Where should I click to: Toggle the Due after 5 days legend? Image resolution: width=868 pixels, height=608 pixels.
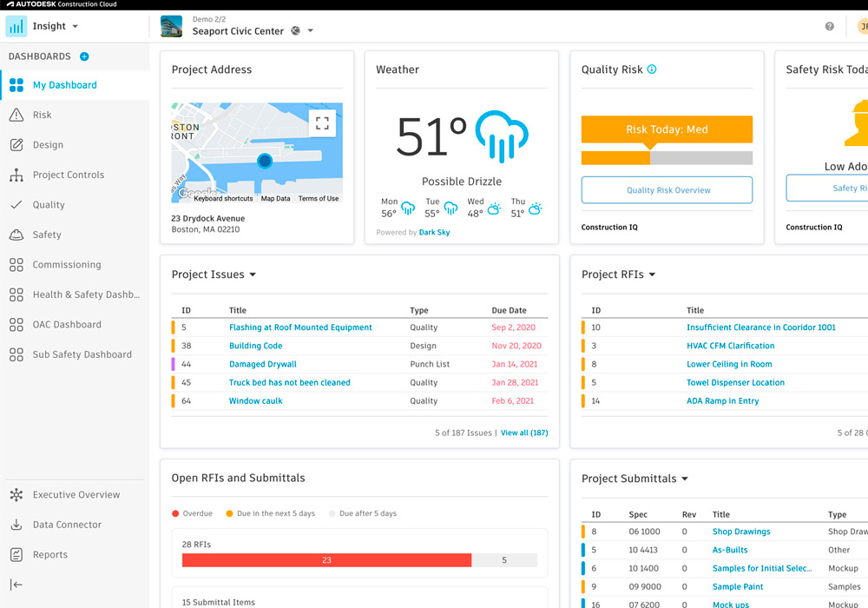362,513
